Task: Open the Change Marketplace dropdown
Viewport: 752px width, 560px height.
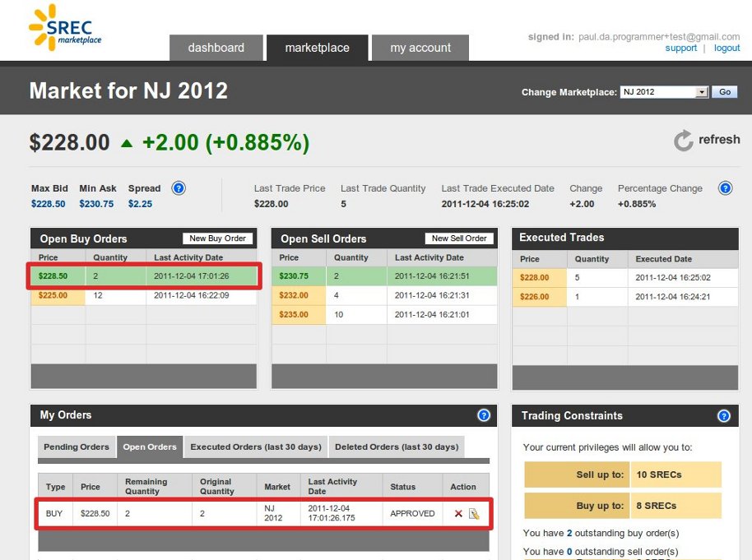Action: [662, 92]
